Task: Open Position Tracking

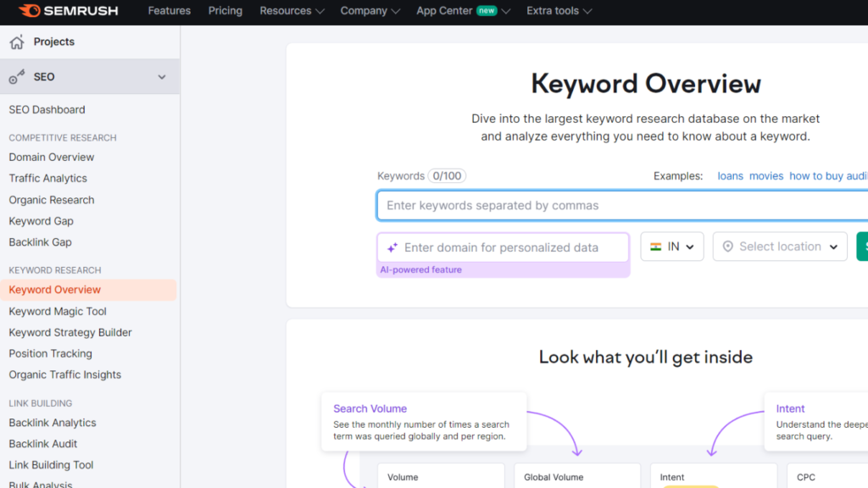Action: [50, 353]
